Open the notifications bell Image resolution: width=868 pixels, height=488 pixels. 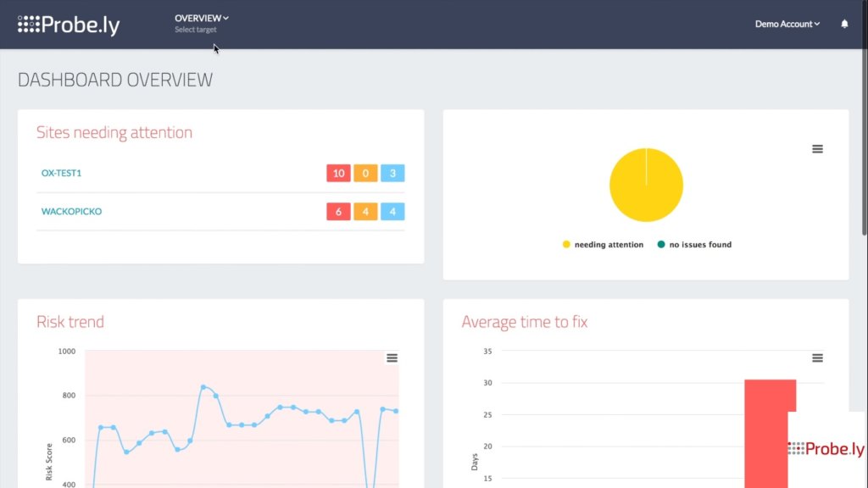(844, 24)
